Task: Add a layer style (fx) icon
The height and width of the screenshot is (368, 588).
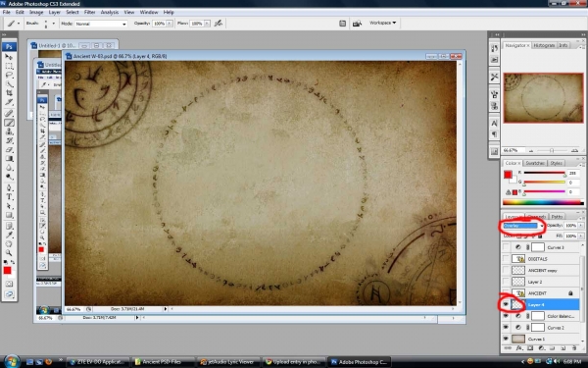Action: [519, 348]
